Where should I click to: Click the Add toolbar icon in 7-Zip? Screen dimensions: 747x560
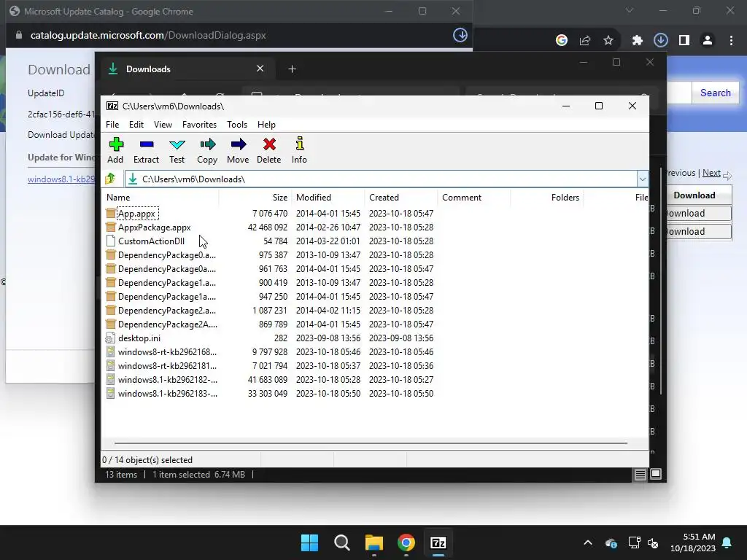[x=116, y=144]
